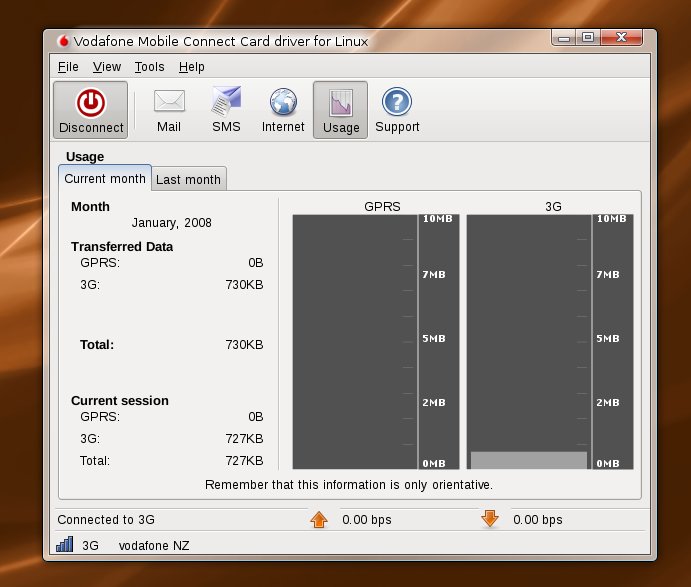The height and width of the screenshot is (587, 691).
Task: Click the Vodafone logo in title bar
Action: tap(63, 41)
